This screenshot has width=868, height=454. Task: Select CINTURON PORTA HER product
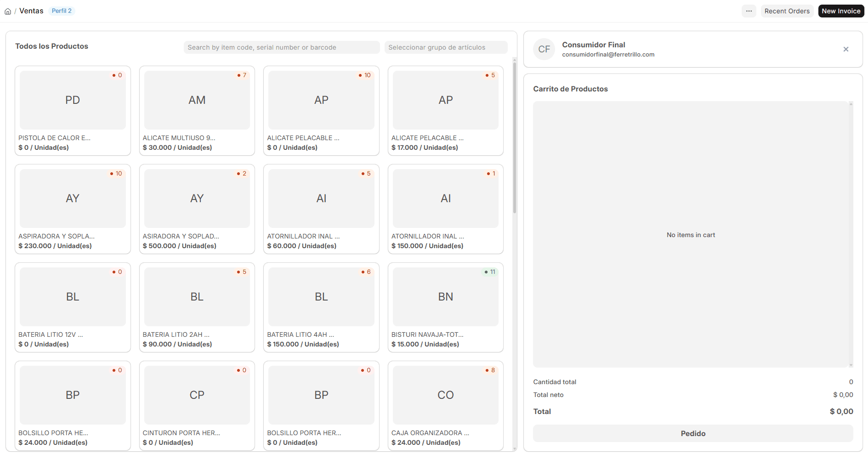pyautogui.click(x=197, y=406)
